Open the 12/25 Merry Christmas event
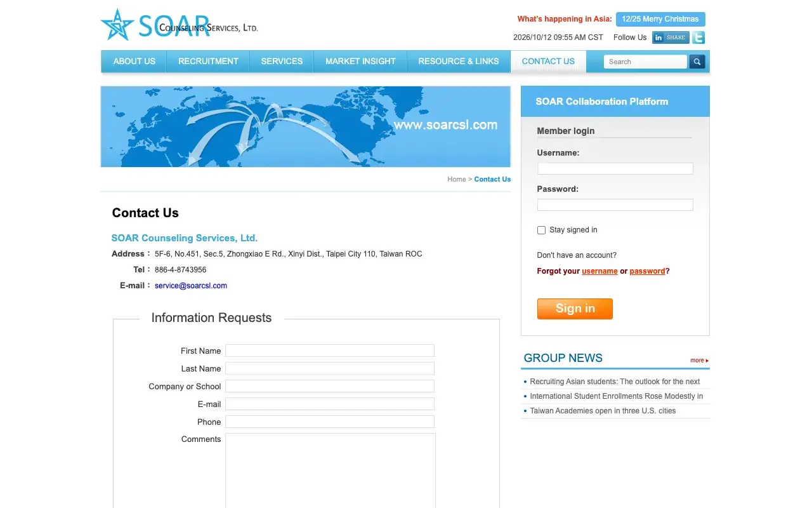812x508 pixels. [660, 19]
